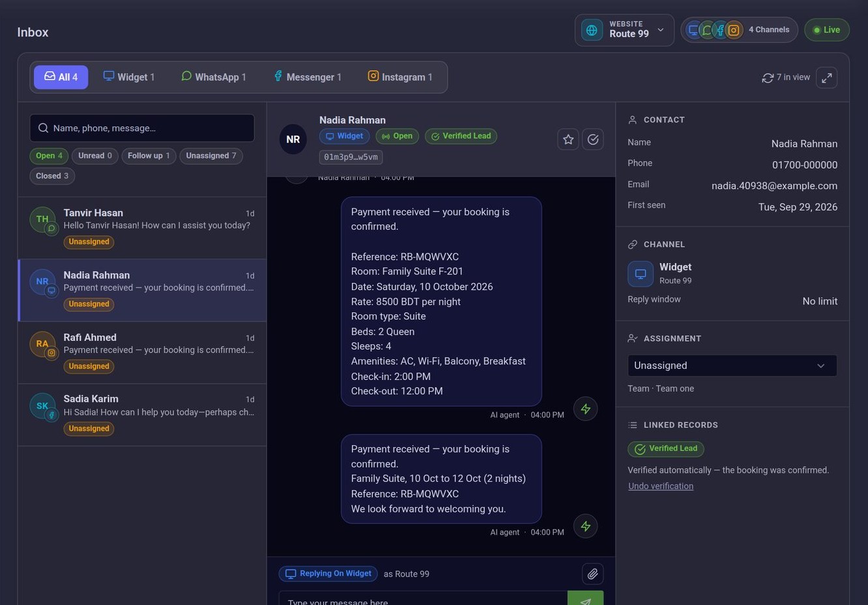Click the Replying On Widget button

pos(328,574)
